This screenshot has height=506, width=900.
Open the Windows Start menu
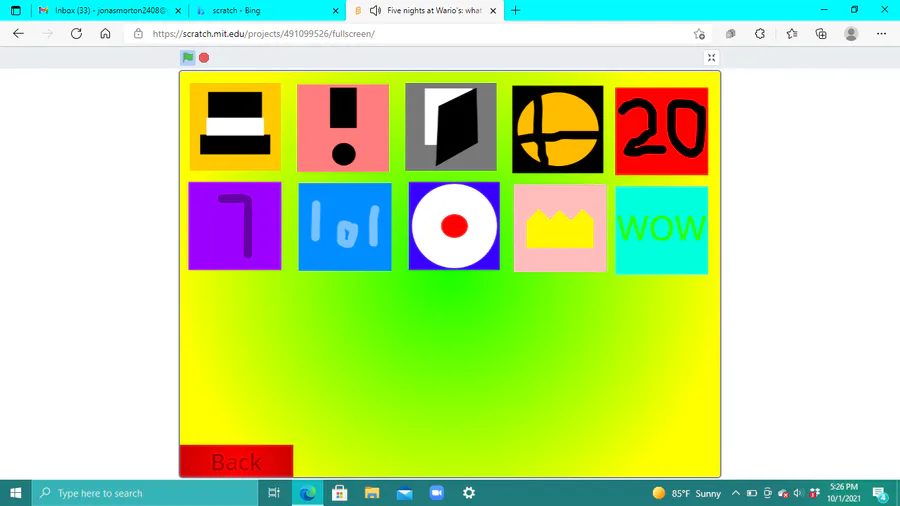click(15, 493)
